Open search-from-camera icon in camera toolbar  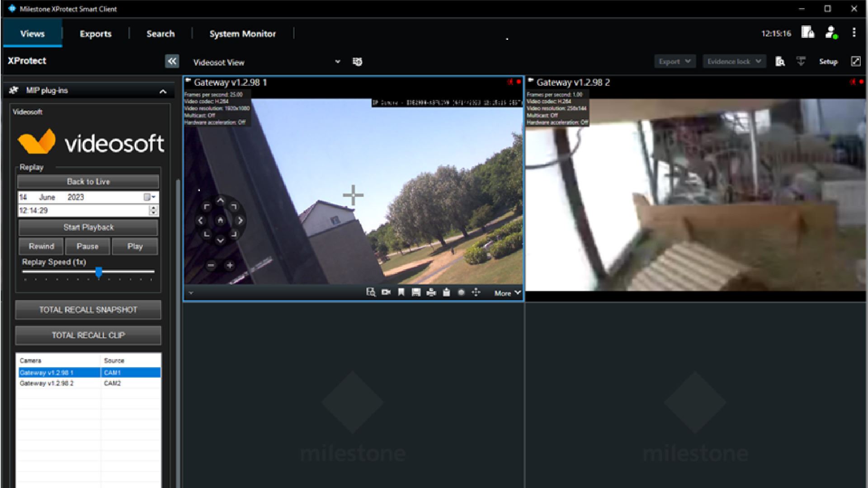tap(371, 292)
